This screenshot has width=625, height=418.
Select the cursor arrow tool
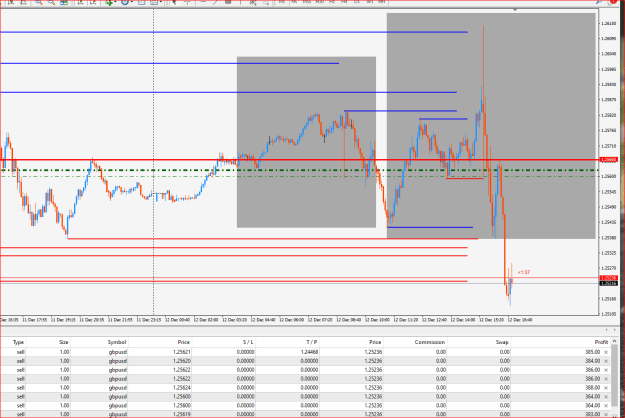click(174, 2)
